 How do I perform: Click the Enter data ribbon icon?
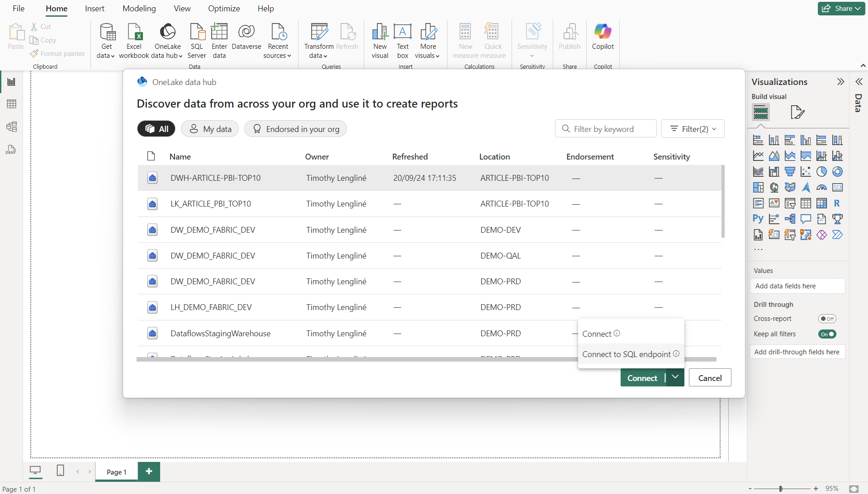[219, 41]
